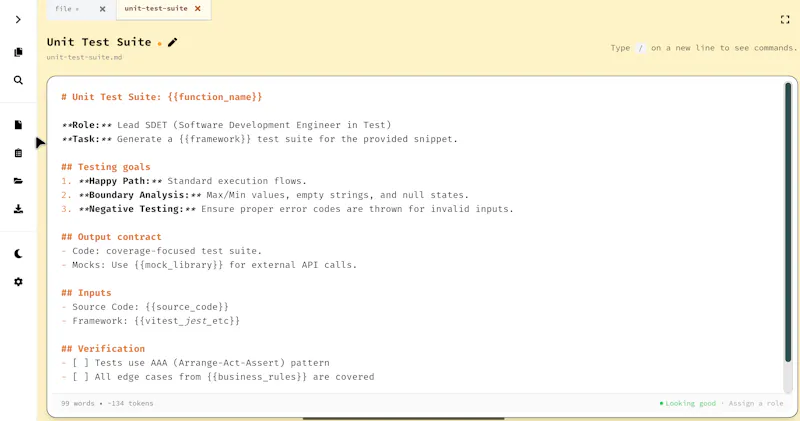Click the '{{vitest_jest_etc}}' placeholder
The height and width of the screenshot is (421, 800).
point(187,321)
